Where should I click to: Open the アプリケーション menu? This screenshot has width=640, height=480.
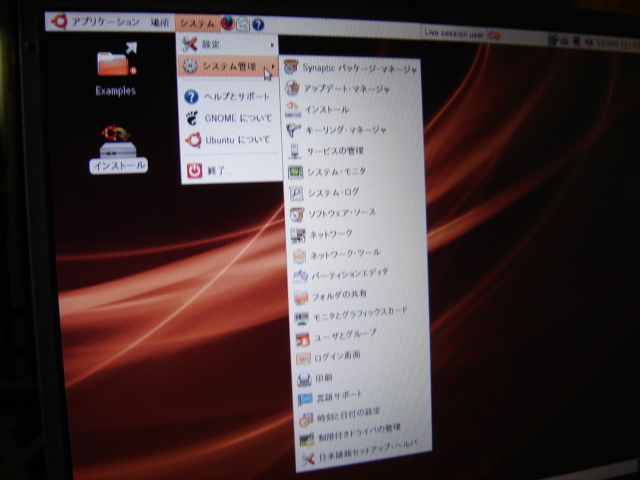point(106,22)
